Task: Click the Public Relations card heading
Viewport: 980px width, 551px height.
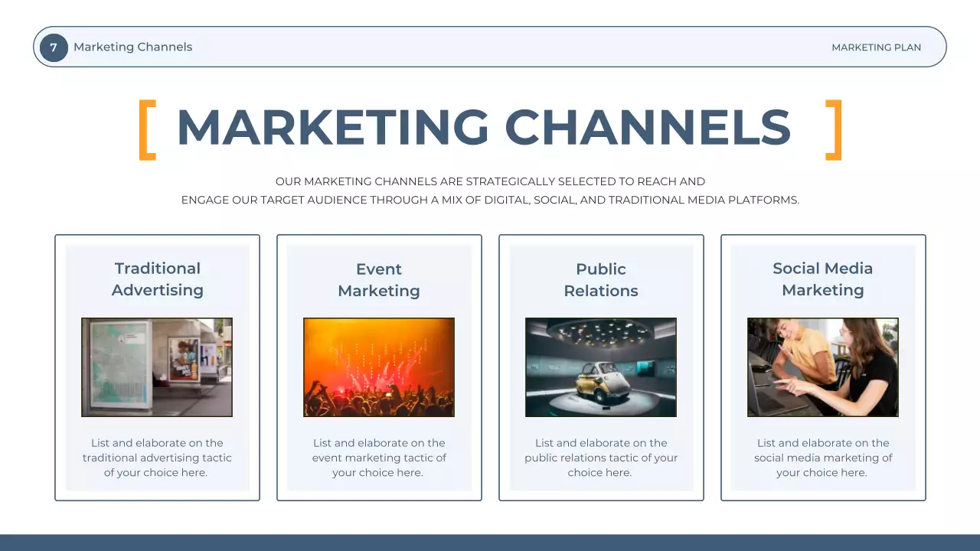Action: (601, 279)
